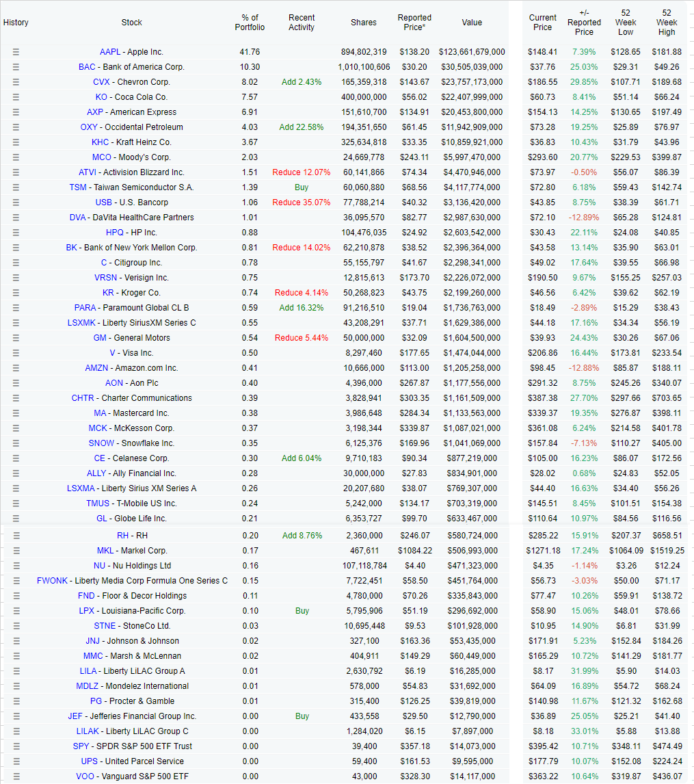Open history icon for NU row

16,566
